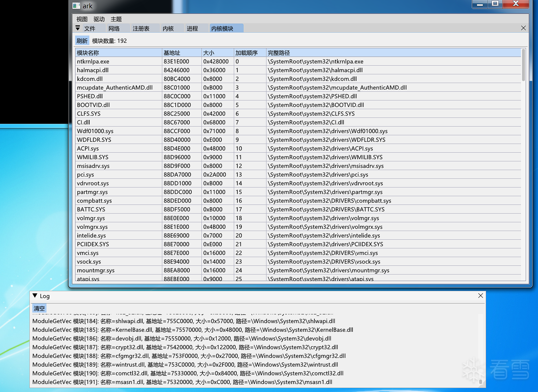
Task: Select the ntkrnlpa.exe module row
Action: pos(298,61)
